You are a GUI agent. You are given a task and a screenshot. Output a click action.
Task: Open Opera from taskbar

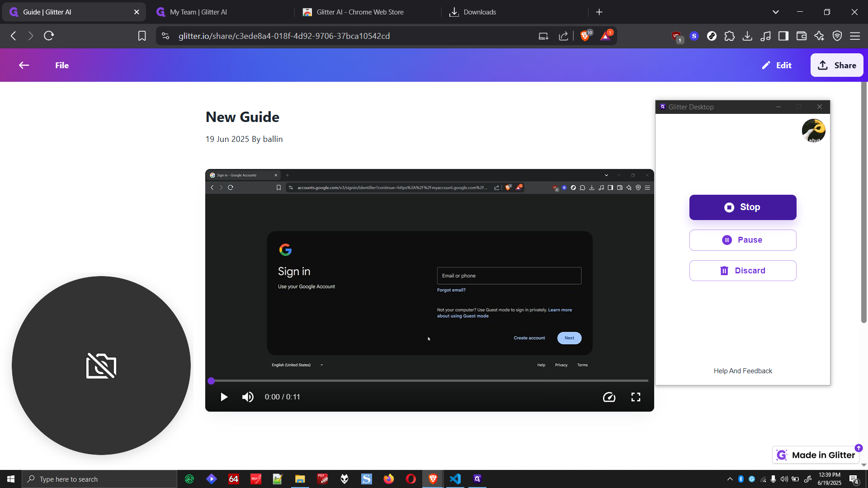click(x=411, y=479)
